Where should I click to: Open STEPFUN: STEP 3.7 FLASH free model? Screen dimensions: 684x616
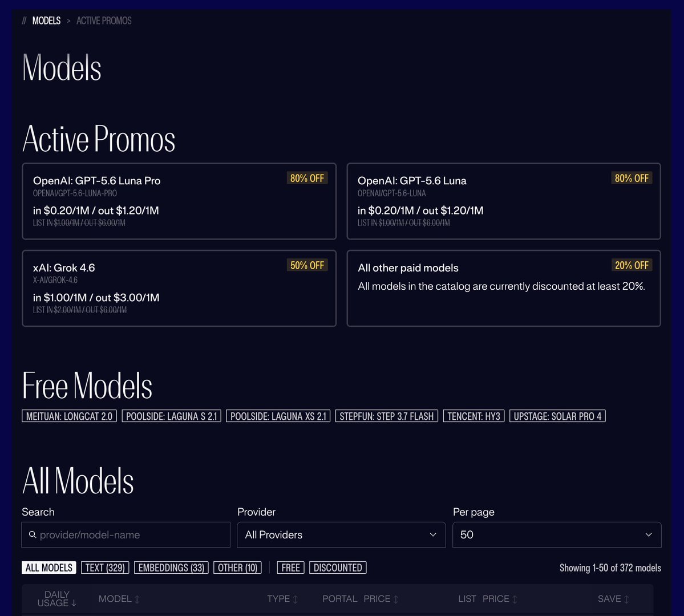[x=386, y=416]
